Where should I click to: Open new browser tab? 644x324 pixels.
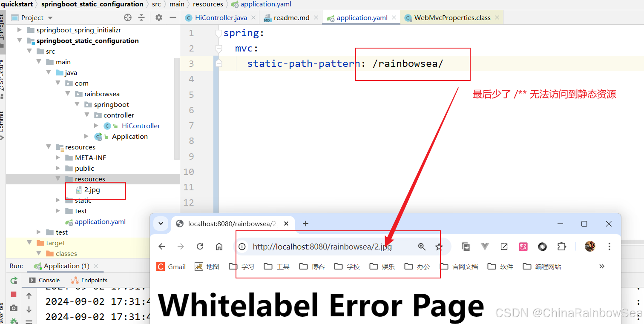tap(305, 224)
